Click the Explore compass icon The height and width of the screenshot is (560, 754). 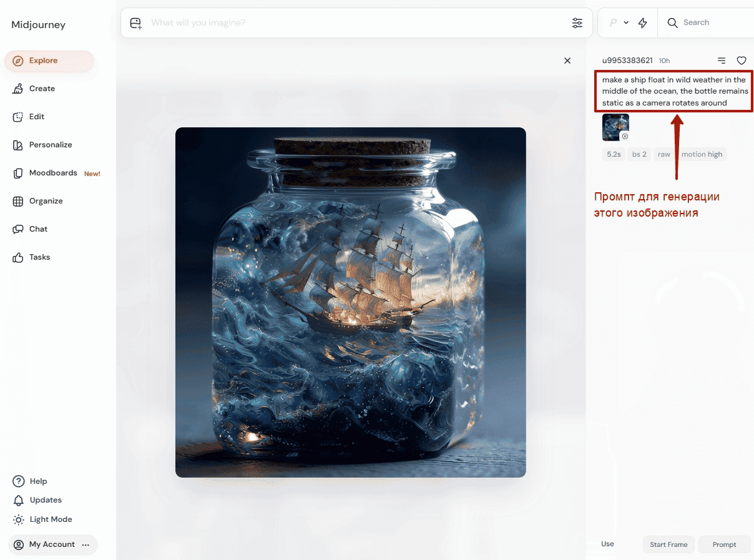pos(18,61)
